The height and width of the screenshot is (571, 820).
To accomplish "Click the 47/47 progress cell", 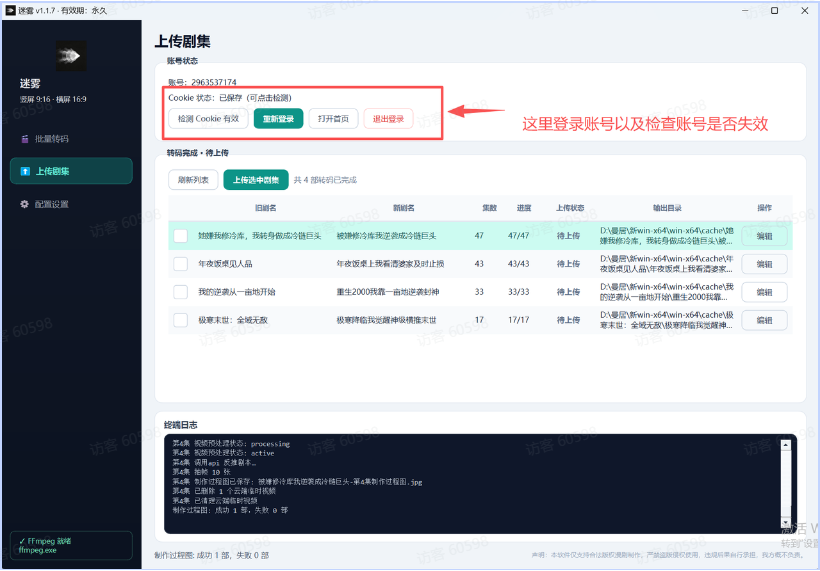I will (x=518, y=236).
